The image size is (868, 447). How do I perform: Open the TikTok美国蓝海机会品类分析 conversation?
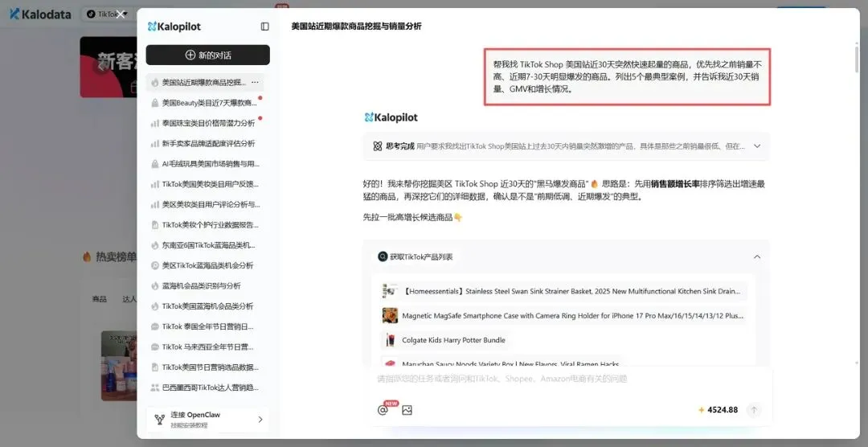[205, 306]
